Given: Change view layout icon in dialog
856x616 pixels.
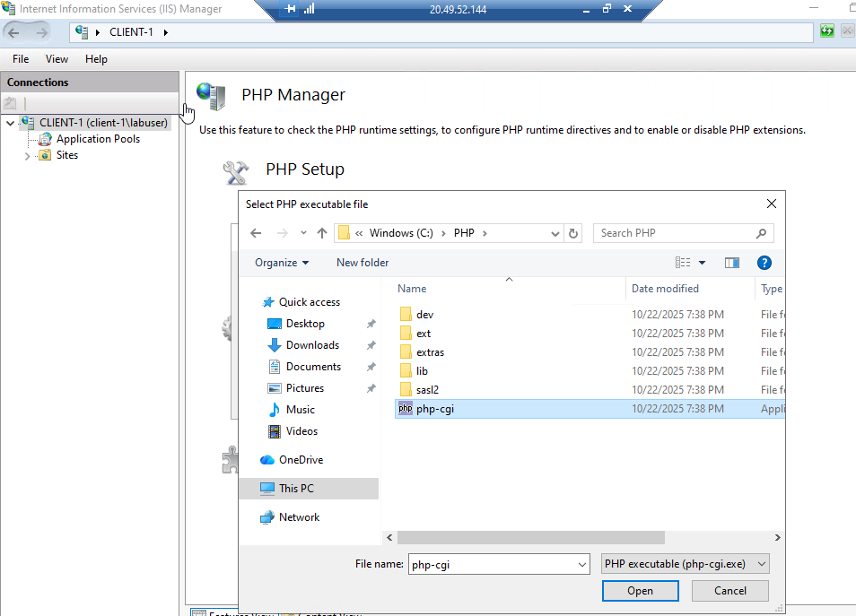Looking at the screenshot, I should pyautogui.click(x=683, y=263).
